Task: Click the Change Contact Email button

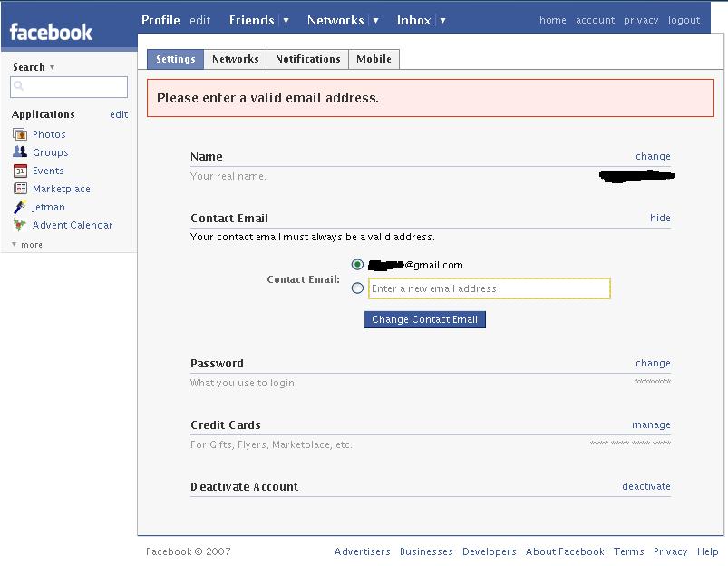Action: click(425, 319)
